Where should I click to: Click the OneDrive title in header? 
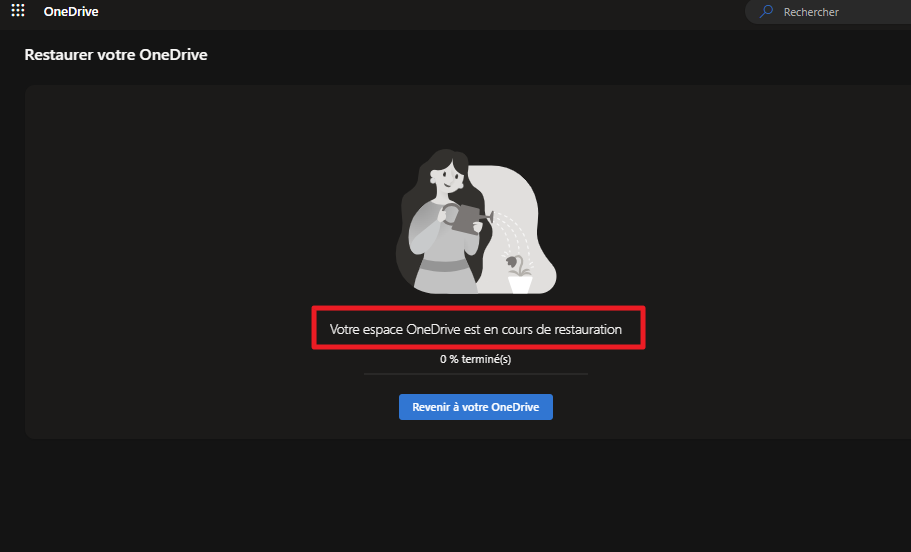click(x=71, y=12)
